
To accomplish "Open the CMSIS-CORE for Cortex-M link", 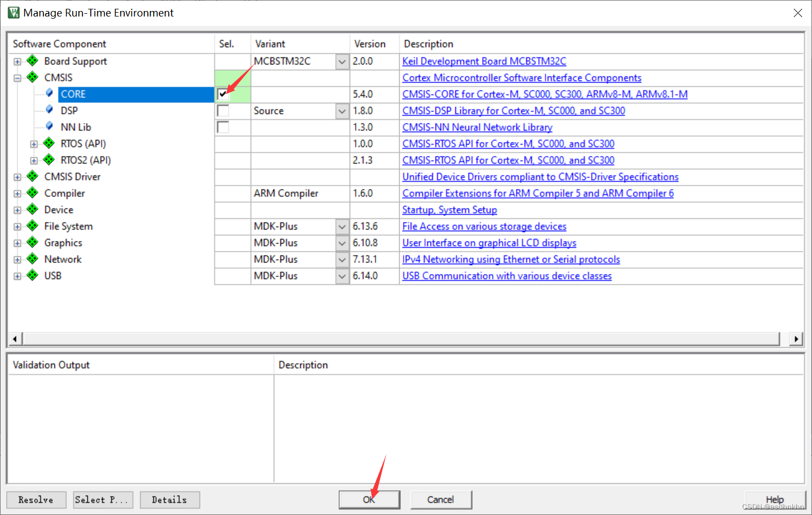I will pyautogui.click(x=545, y=94).
